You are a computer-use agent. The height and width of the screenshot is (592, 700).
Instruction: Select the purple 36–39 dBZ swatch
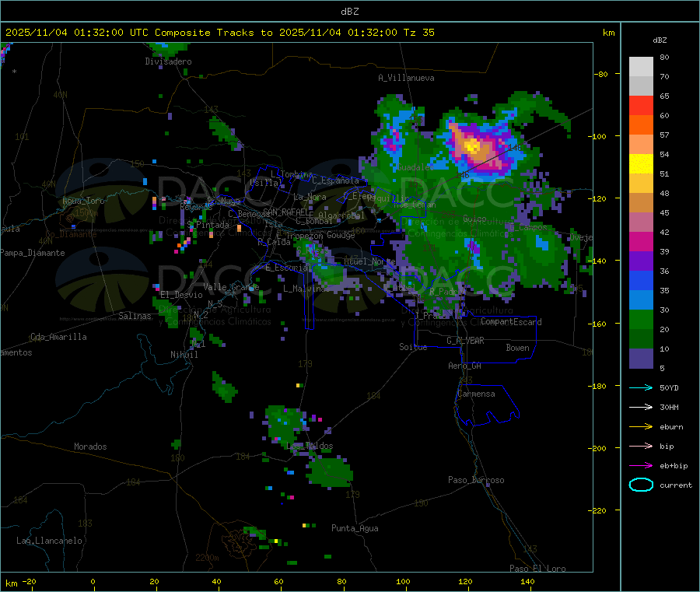click(x=641, y=261)
